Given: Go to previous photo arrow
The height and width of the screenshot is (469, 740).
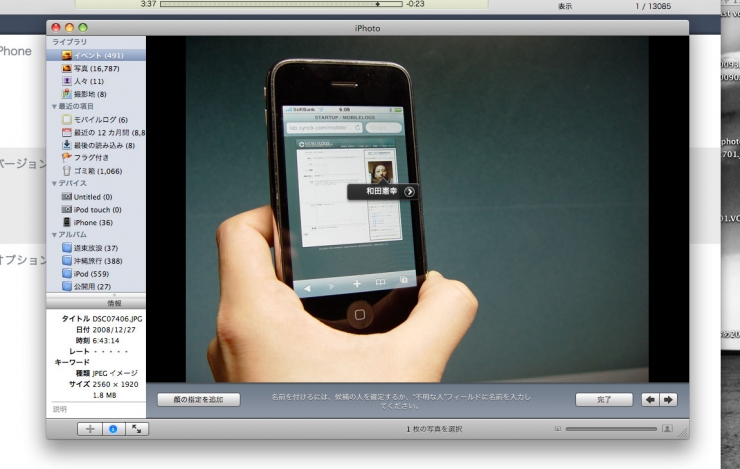Looking at the screenshot, I should 650,400.
